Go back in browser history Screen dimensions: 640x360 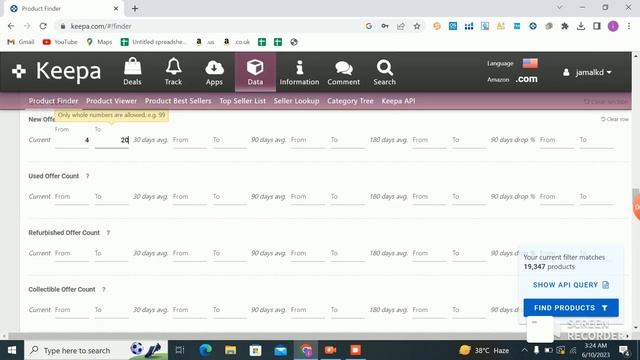tap(11, 26)
